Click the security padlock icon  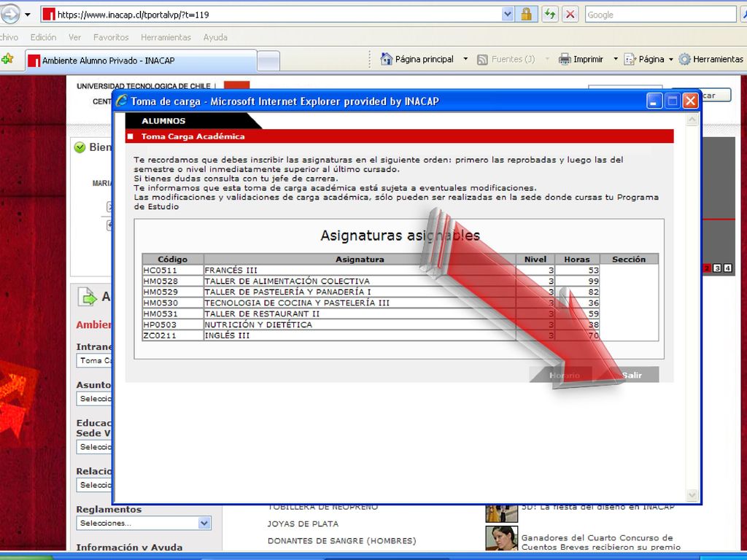click(x=526, y=15)
